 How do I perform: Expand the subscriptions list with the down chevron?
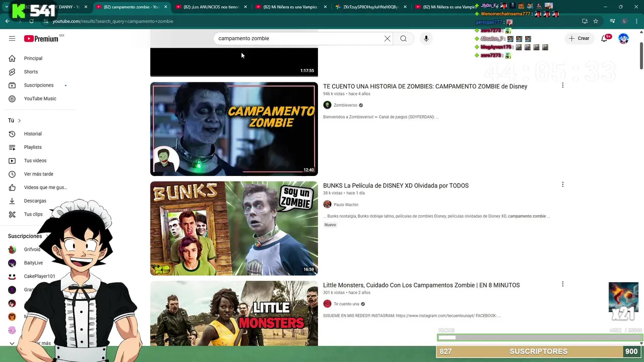coord(12,343)
